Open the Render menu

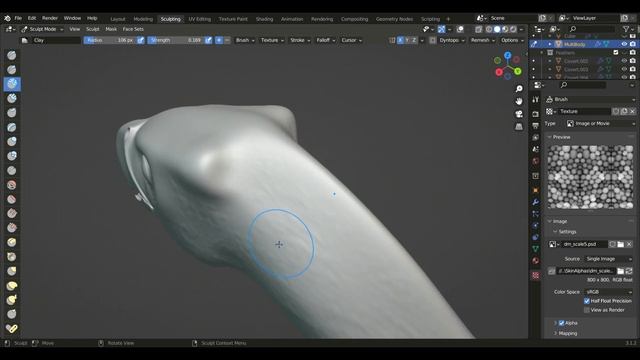[x=50, y=18]
